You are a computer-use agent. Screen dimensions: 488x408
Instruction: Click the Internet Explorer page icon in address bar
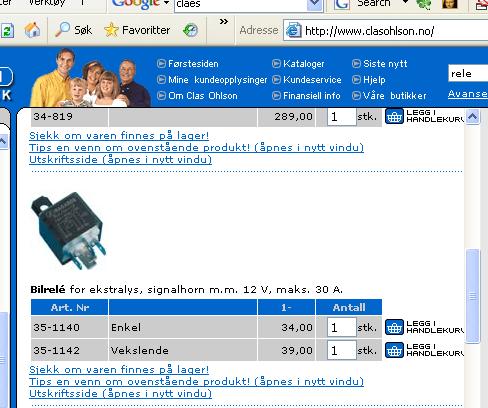tap(294, 31)
